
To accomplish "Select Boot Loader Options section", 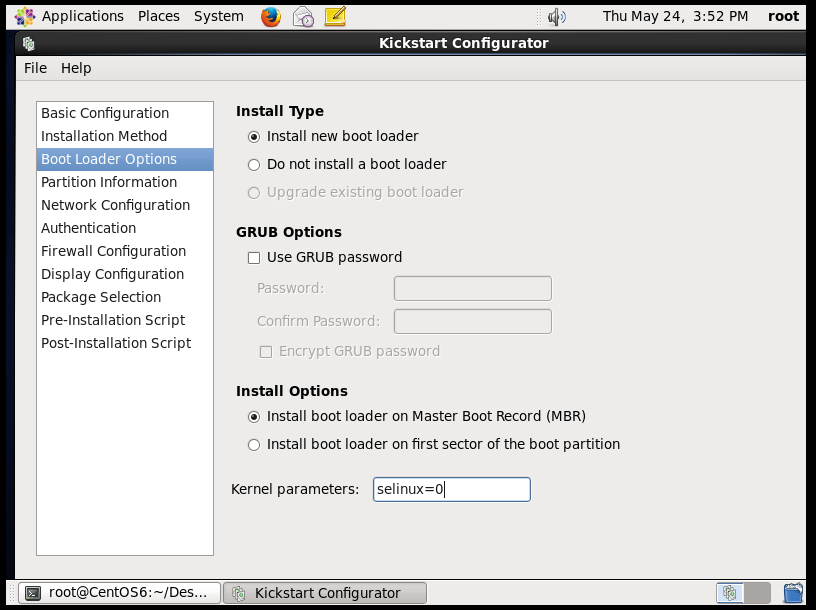I will pos(125,159).
